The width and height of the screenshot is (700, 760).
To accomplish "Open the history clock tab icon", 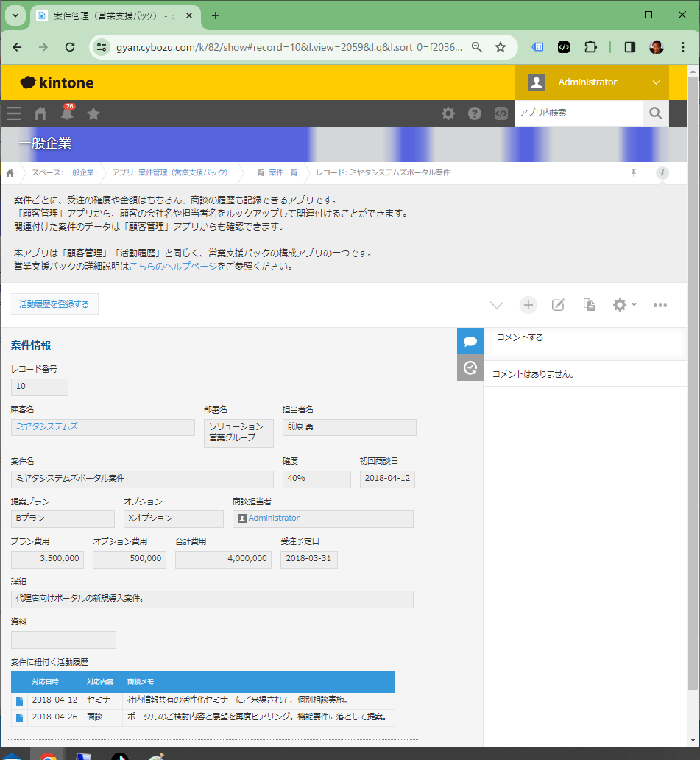I will 470,367.
